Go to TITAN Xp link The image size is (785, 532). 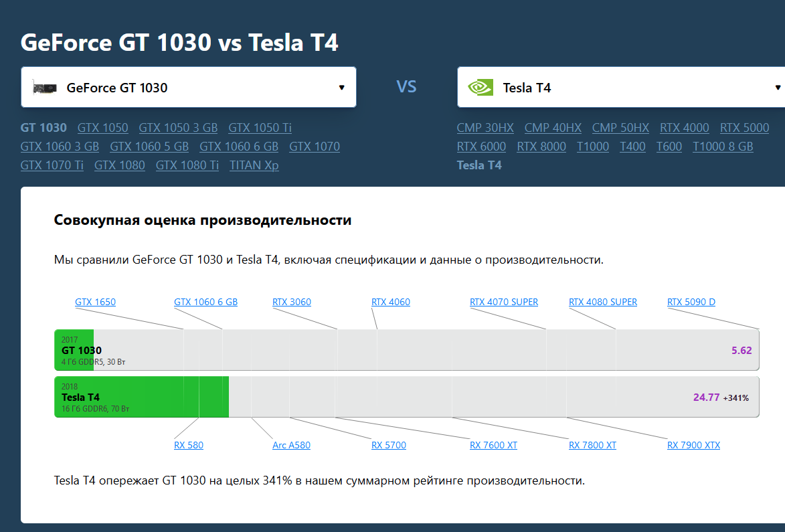pos(254,165)
